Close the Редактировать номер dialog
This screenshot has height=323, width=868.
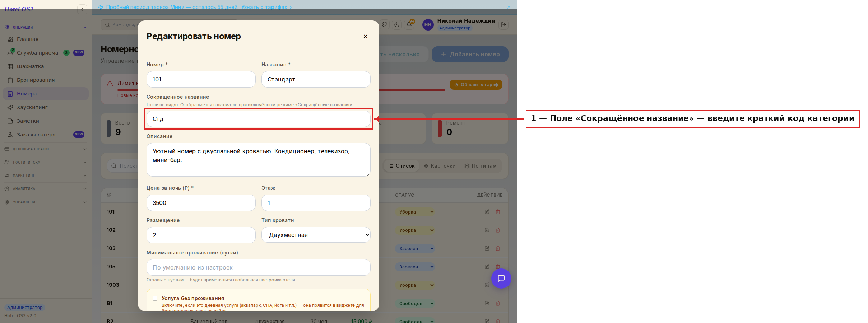(x=365, y=36)
